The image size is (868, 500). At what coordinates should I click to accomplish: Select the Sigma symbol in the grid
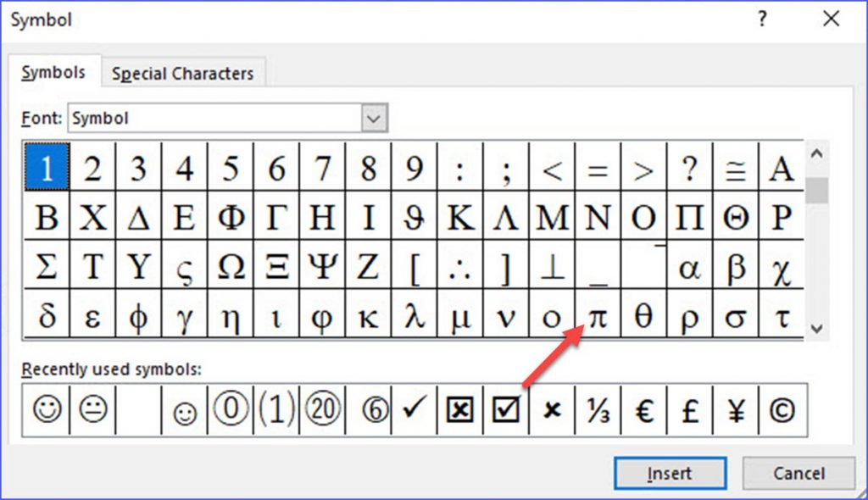point(47,265)
